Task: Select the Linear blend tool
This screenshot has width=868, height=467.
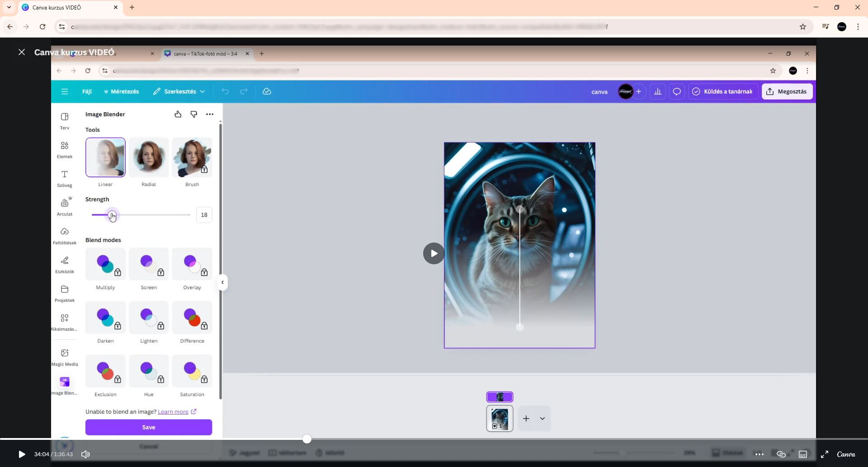Action: [x=105, y=157]
